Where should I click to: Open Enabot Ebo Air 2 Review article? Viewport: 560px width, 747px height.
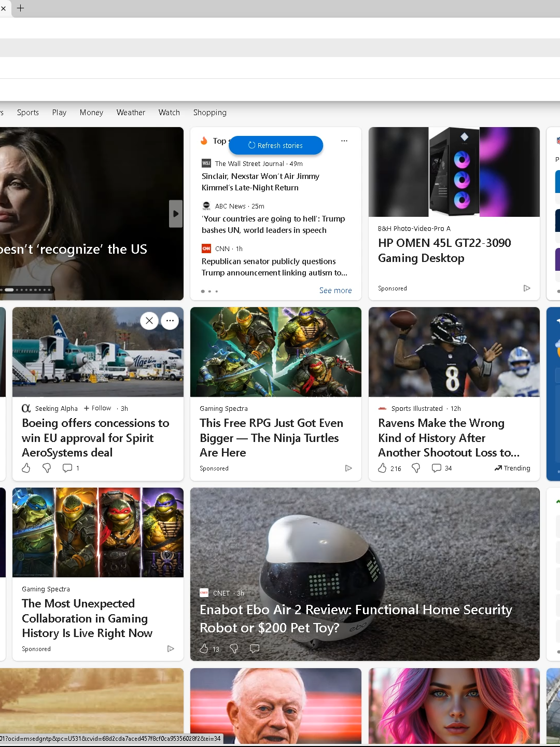(x=356, y=618)
